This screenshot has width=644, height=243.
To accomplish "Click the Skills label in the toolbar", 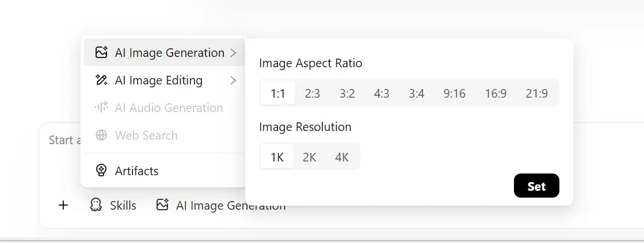I will coord(123,205).
